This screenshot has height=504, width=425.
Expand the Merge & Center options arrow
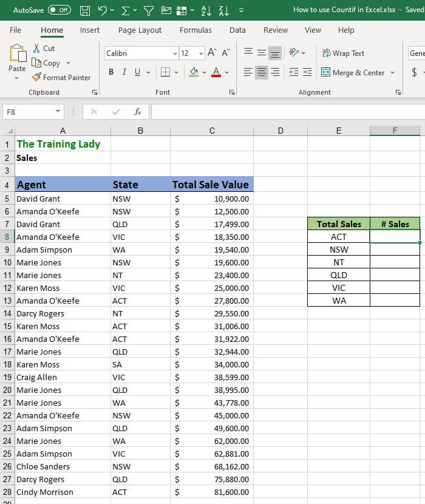pyautogui.click(x=393, y=73)
